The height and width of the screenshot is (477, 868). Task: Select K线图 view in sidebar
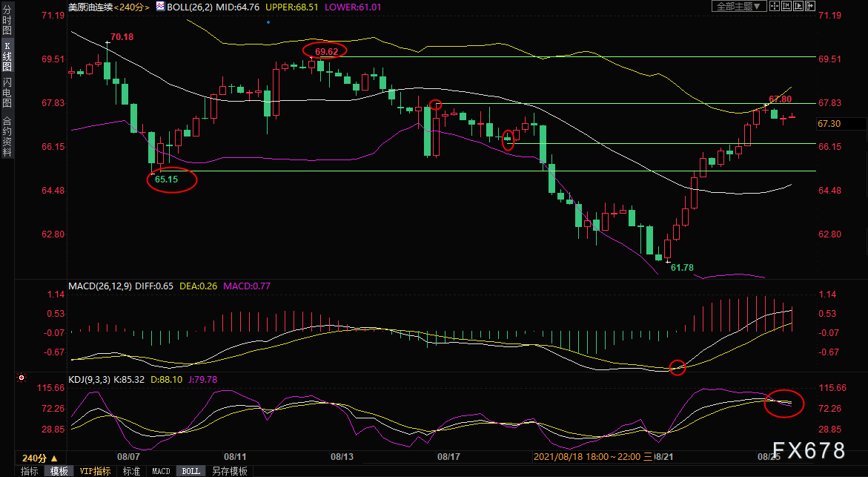pos(7,56)
